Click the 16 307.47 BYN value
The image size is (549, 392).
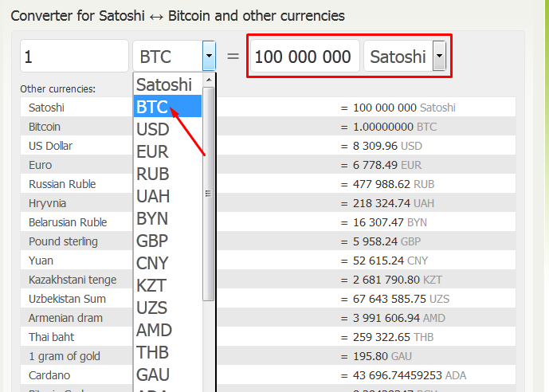coord(390,222)
